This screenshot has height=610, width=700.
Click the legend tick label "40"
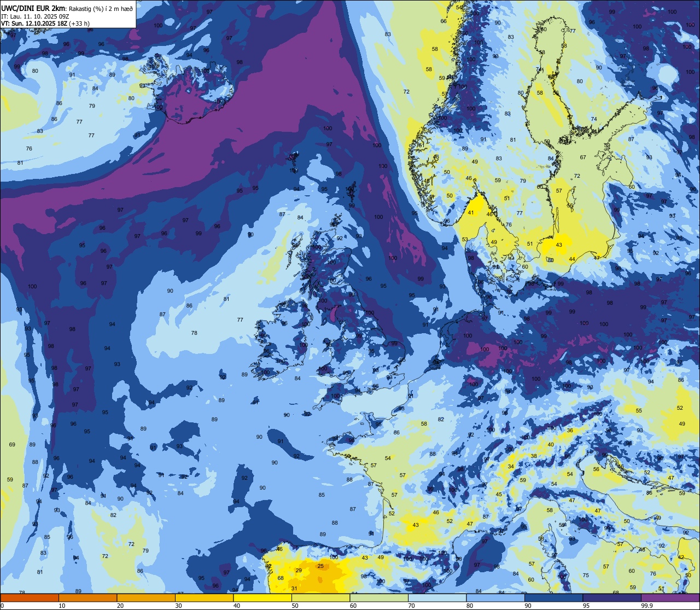pos(236,605)
